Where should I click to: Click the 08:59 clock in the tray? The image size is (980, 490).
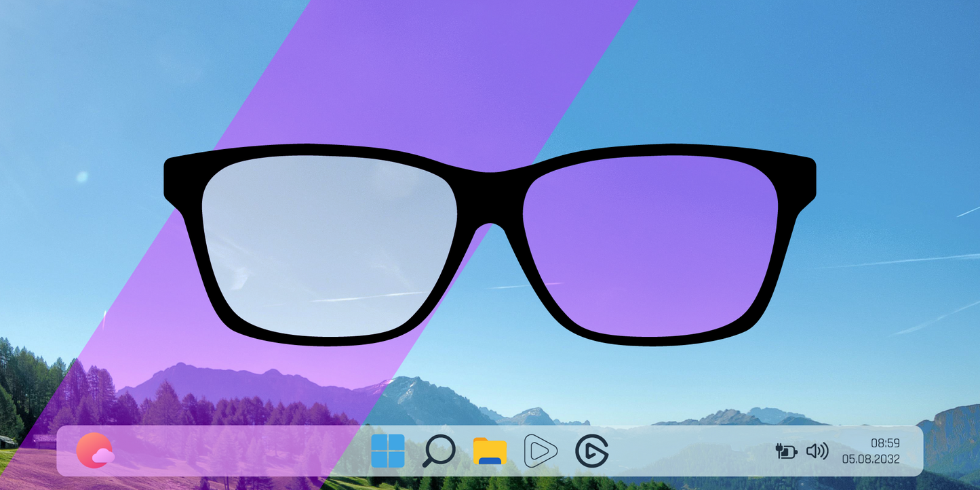pos(885,443)
